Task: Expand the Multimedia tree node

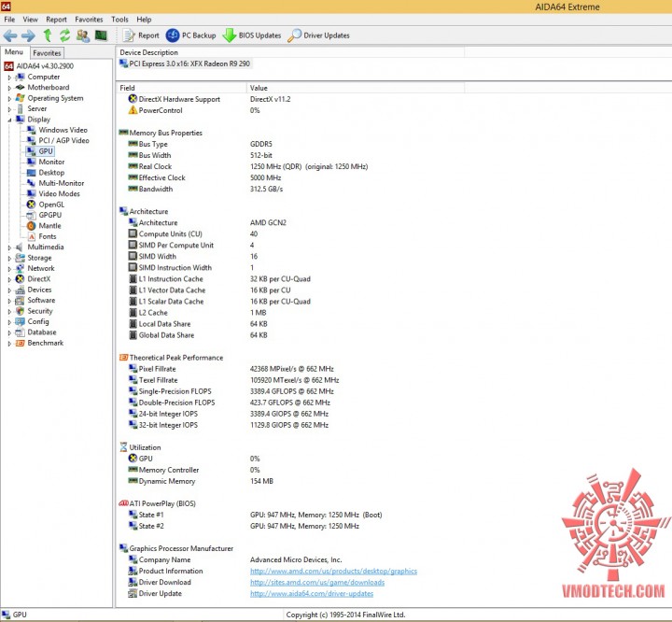Action: coord(9,247)
